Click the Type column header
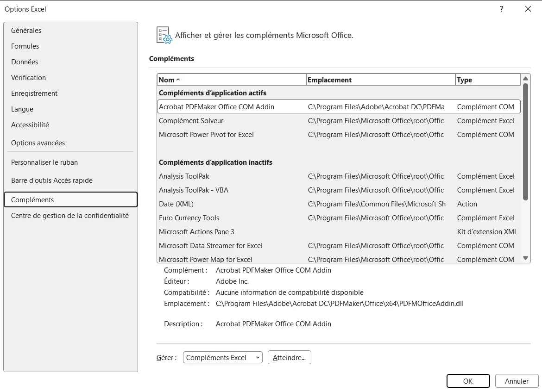Viewport: 542px width, 392px height. 488,80
